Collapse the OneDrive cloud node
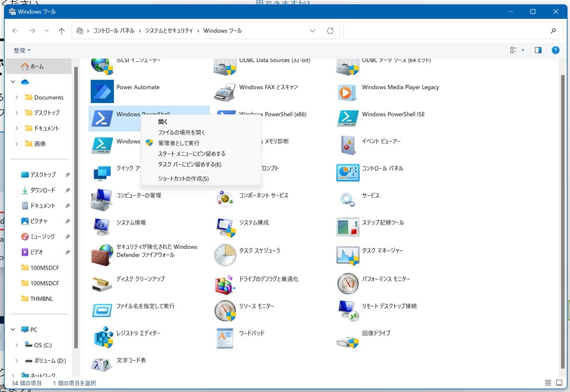The height and width of the screenshot is (392, 570). pyautogui.click(x=13, y=82)
